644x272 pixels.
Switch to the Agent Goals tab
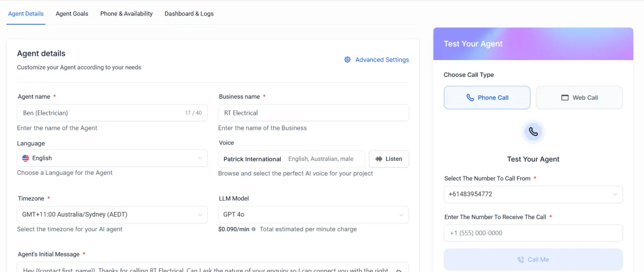click(x=72, y=13)
